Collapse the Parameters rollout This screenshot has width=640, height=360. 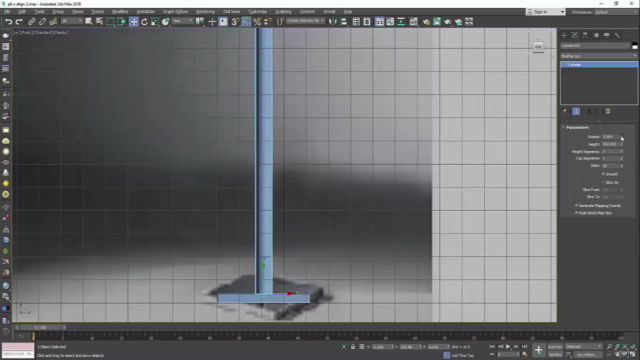click(x=577, y=127)
